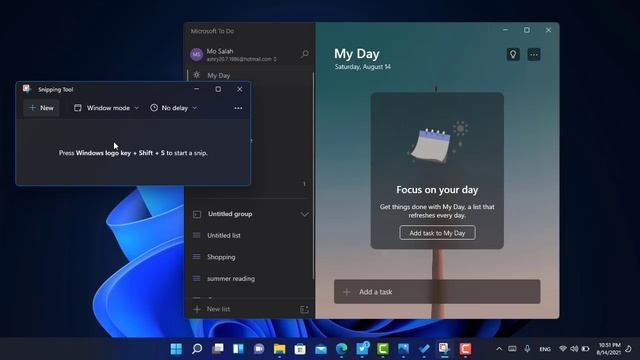This screenshot has width=640, height=360.
Task: Click the create new group icon
Action: pyautogui.click(x=304, y=309)
